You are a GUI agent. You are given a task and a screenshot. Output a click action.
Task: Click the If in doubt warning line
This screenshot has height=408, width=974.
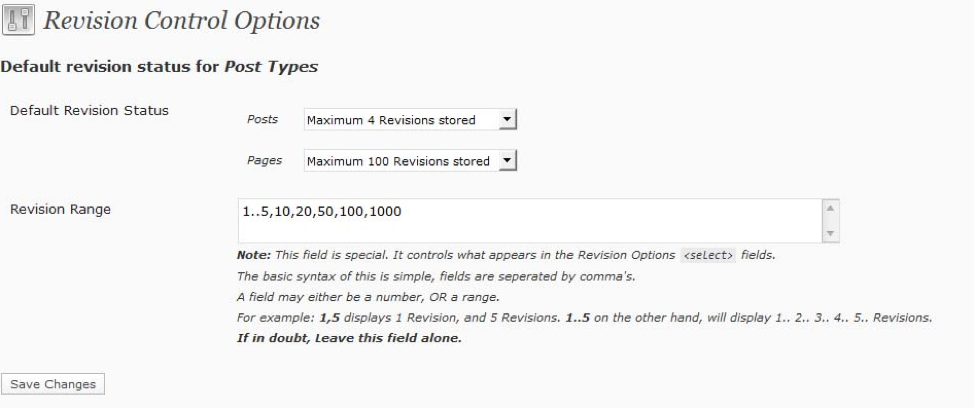point(349,338)
